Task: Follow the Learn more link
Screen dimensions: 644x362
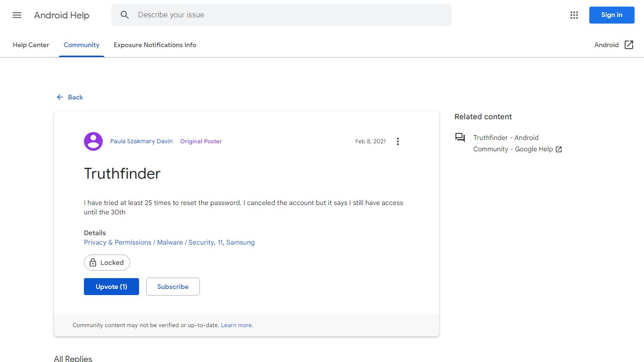Action: [236, 325]
